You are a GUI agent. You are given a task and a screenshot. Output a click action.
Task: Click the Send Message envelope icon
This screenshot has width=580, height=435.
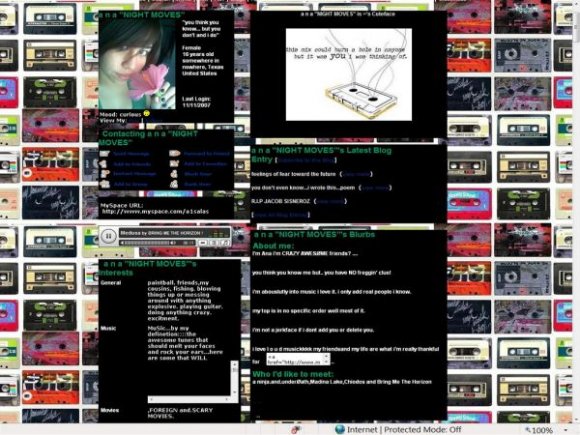(105, 154)
